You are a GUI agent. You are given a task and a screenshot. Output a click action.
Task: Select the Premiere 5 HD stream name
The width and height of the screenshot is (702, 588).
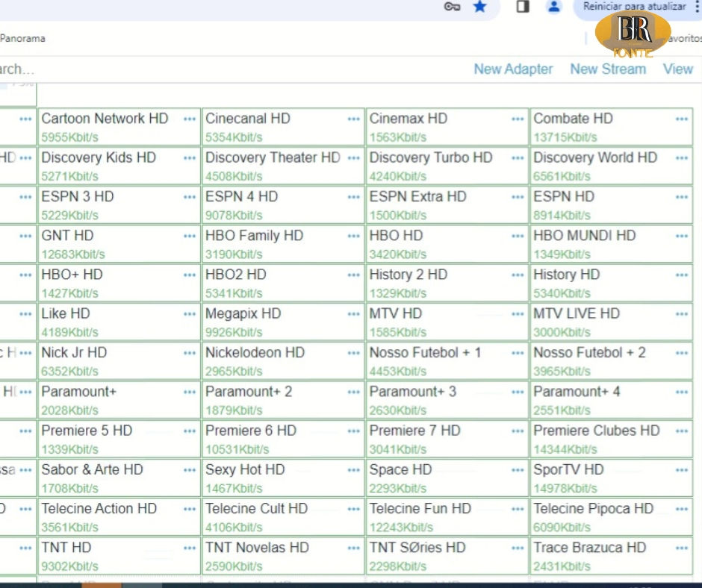[x=87, y=430]
